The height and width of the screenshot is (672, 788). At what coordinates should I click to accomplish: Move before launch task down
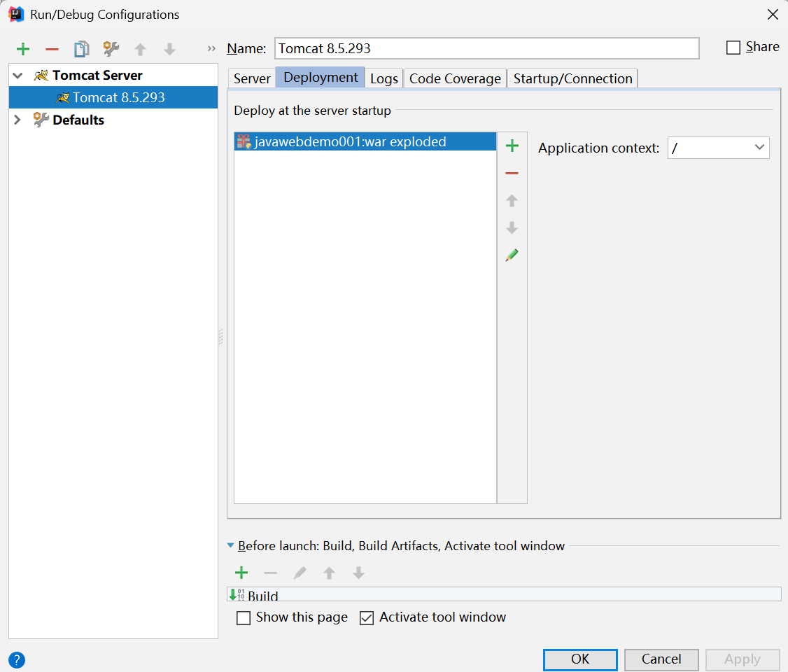[x=358, y=573]
